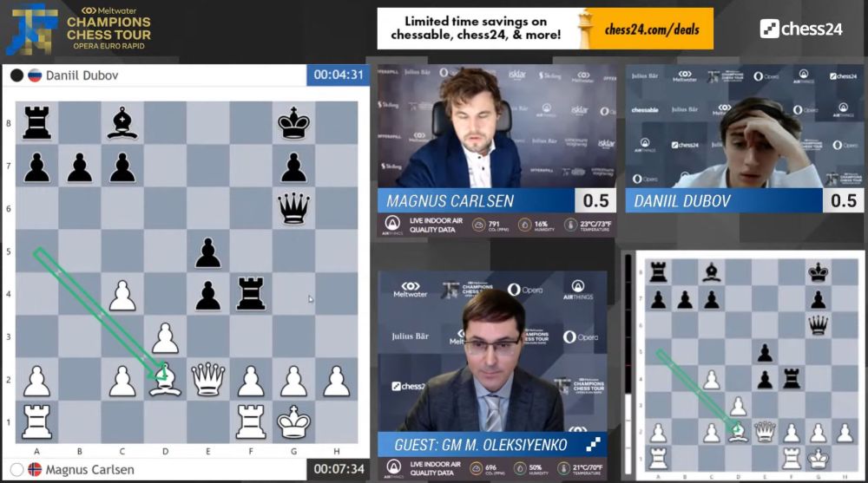
Task: Click the chess24 logo in top right
Action: click(x=801, y=29)
